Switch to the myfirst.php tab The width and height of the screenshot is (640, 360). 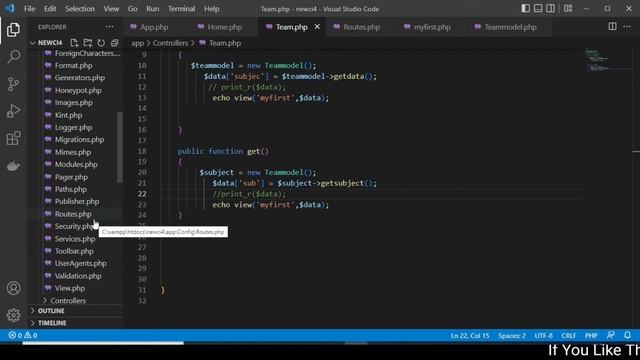[432, 27]
